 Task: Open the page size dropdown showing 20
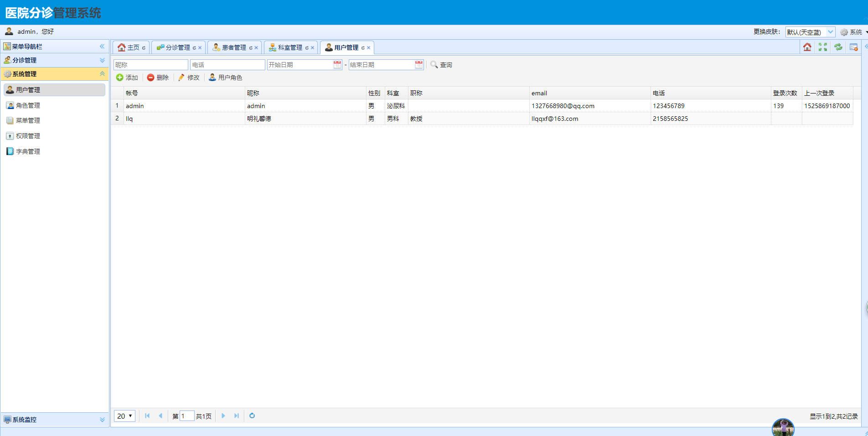tap(124, 416)
